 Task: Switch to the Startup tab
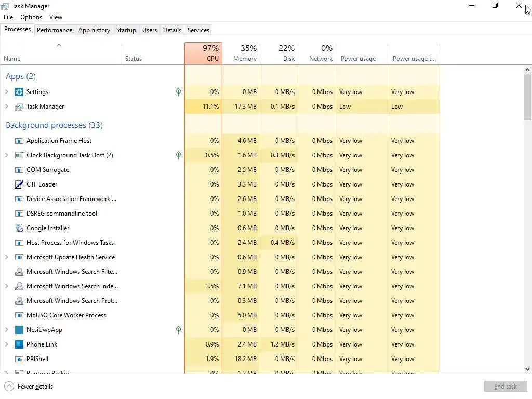pyautogui.click(x=126, y=30)
